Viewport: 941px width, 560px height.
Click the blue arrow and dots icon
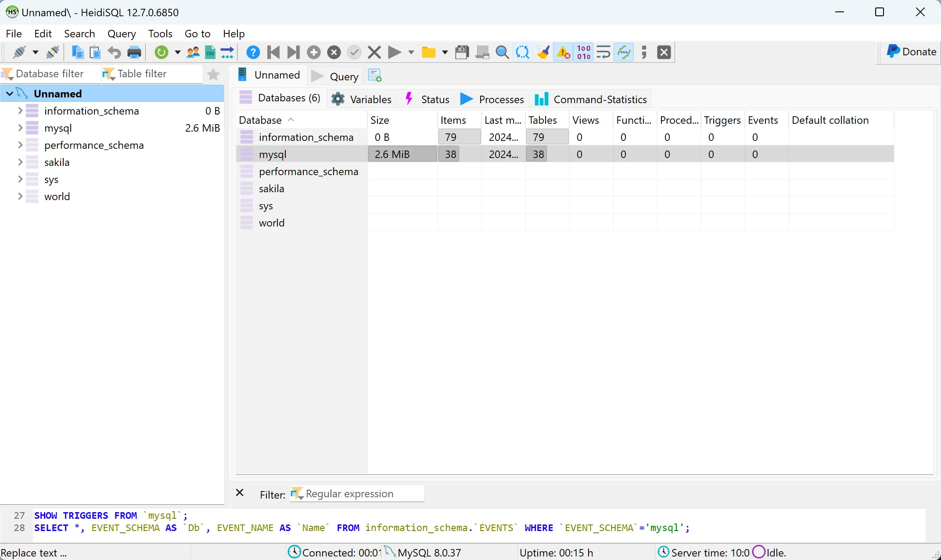click(227, 52)
